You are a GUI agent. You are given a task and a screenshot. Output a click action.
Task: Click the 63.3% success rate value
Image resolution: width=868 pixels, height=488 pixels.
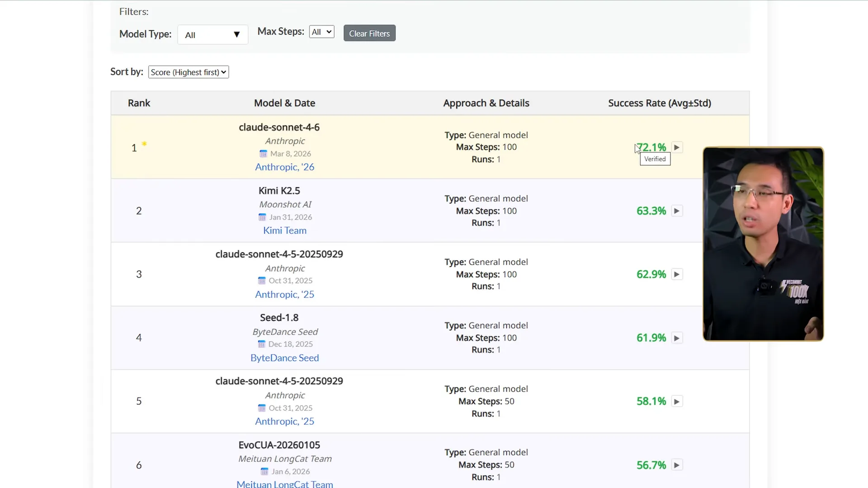[x=651, y=211]
